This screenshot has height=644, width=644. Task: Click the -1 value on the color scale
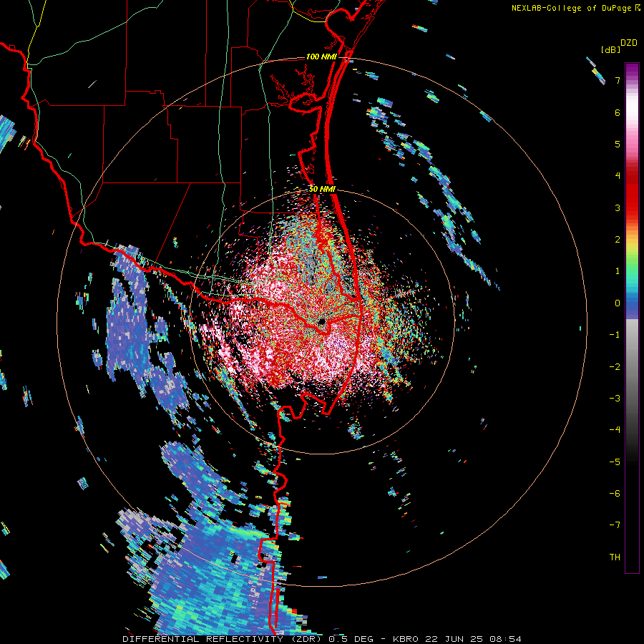coord(615,335)
